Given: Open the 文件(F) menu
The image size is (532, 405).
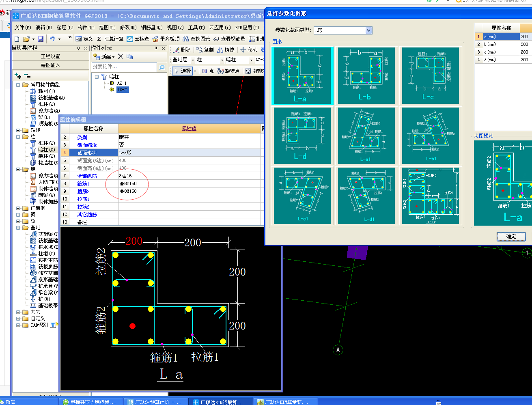Looking at the screenshot, I should pos(22,28).
